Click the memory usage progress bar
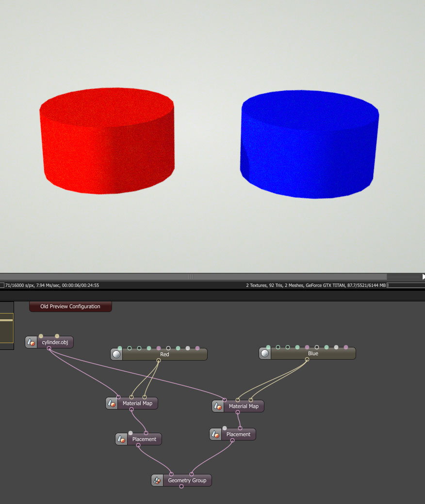425x504 pixels. (406, 285)
